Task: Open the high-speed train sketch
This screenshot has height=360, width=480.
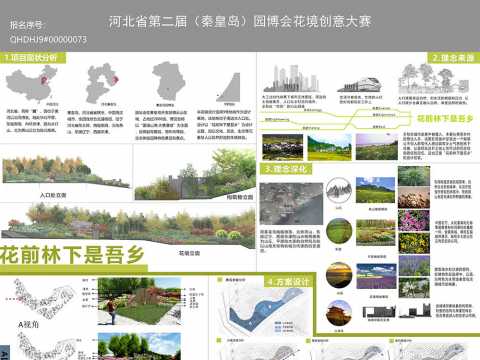Action: (x=359, y=85)
